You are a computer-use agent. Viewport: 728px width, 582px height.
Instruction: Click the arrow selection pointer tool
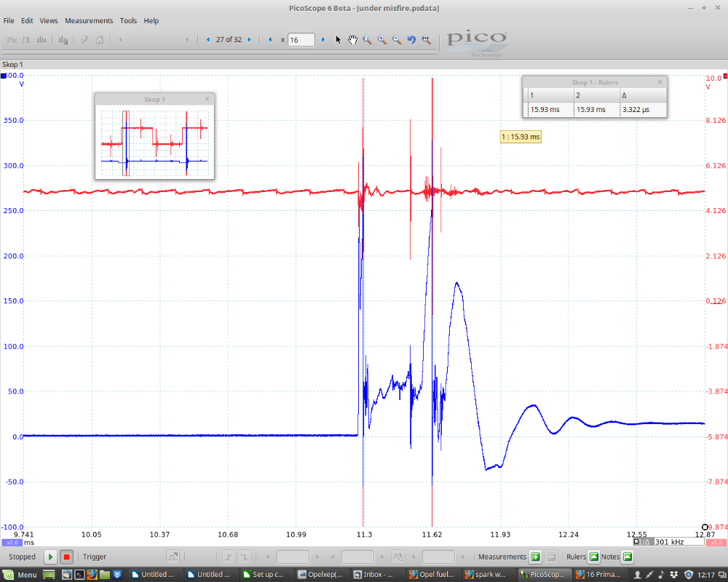[x=339, y=40]
